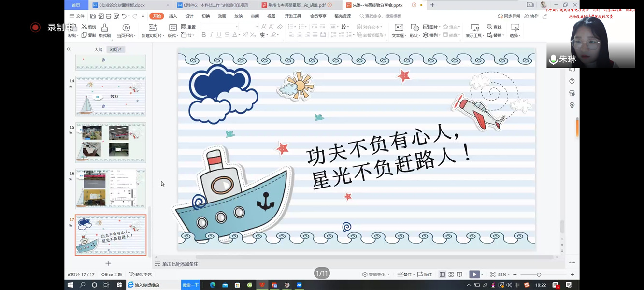This screenshot has width=644, height=290.
Task: Click the Collaborate (协作) button
Action: [531, 16]
